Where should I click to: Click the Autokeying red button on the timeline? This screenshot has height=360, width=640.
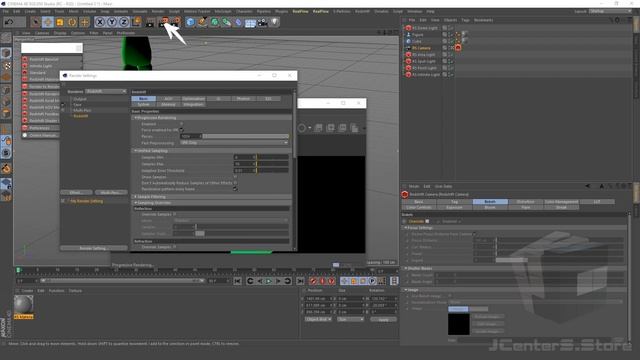coord(322,281)
